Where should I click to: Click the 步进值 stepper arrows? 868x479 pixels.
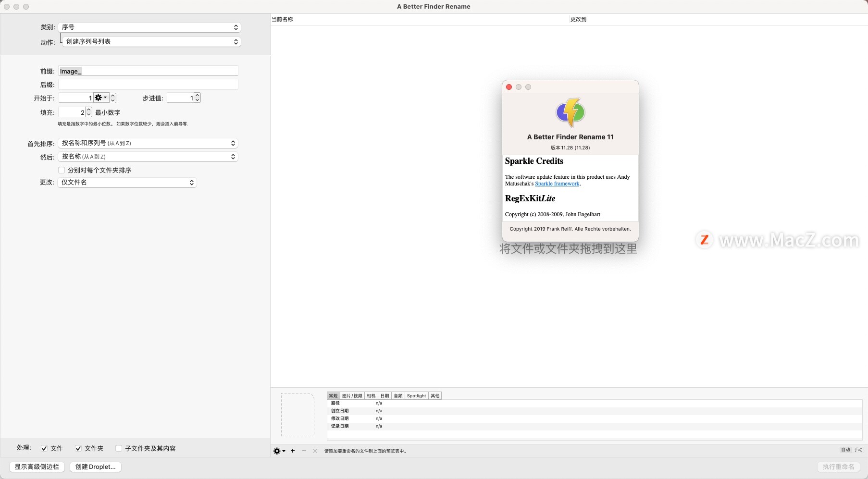click(x=198, y=98)
